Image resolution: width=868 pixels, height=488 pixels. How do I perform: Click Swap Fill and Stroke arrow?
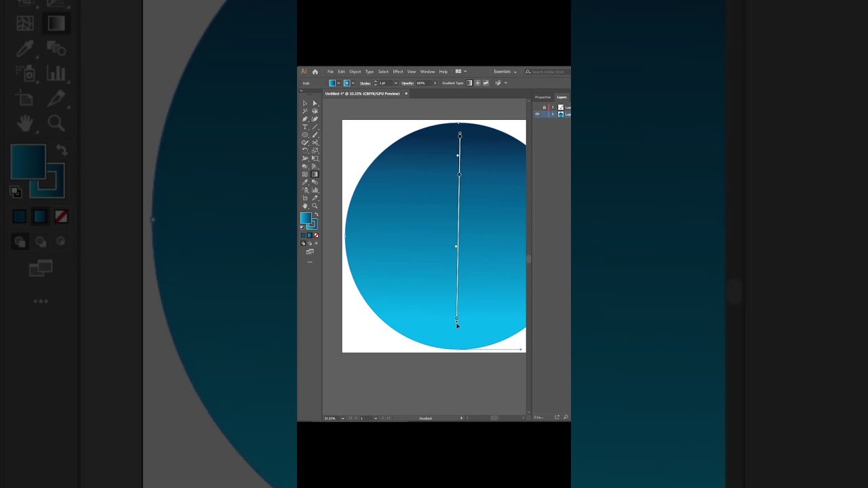point(317,214)
